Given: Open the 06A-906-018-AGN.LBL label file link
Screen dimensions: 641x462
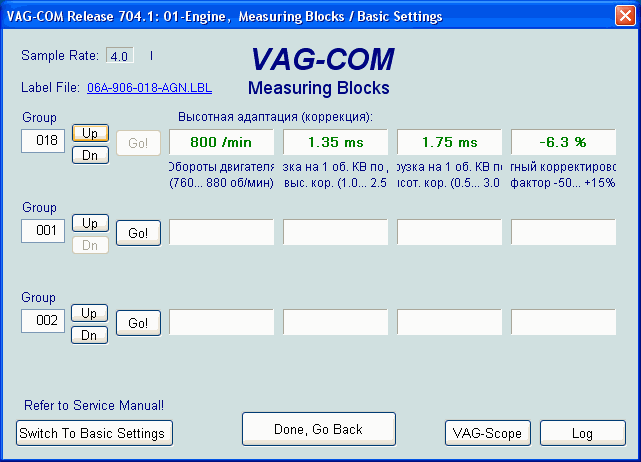Looking at the screenshot, I should (x=149, y=88).
